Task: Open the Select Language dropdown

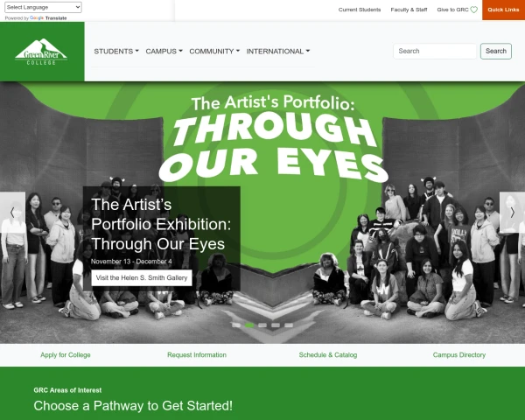Action: point(43,7)
